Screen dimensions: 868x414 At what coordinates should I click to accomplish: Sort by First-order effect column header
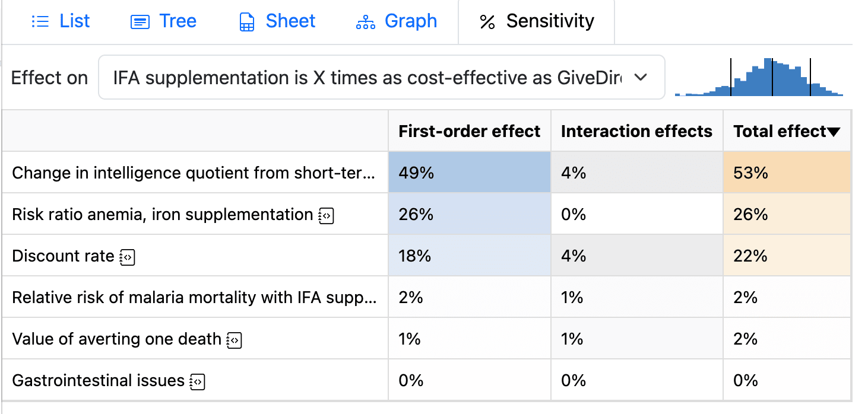click(469, 131)
